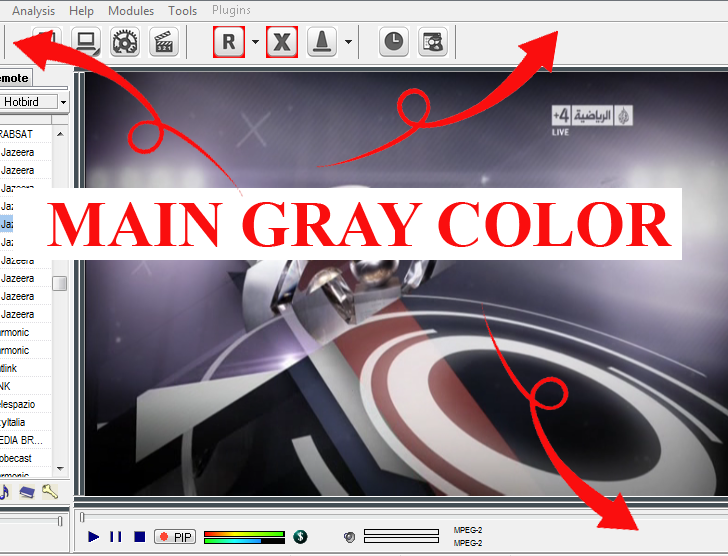Click the clock timer toolbar icon
Screen dimensions: 728x556
click(x=394, y=42)
